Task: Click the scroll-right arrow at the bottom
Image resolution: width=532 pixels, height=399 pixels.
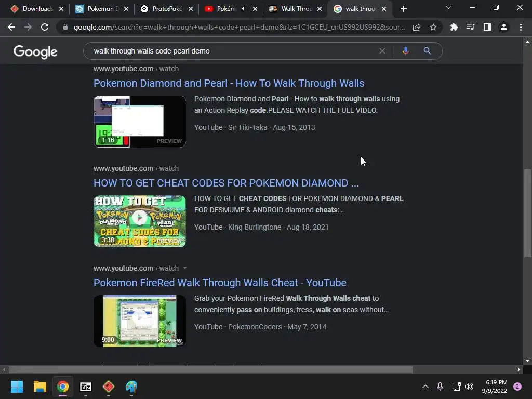Action: (x=519, y=369)
